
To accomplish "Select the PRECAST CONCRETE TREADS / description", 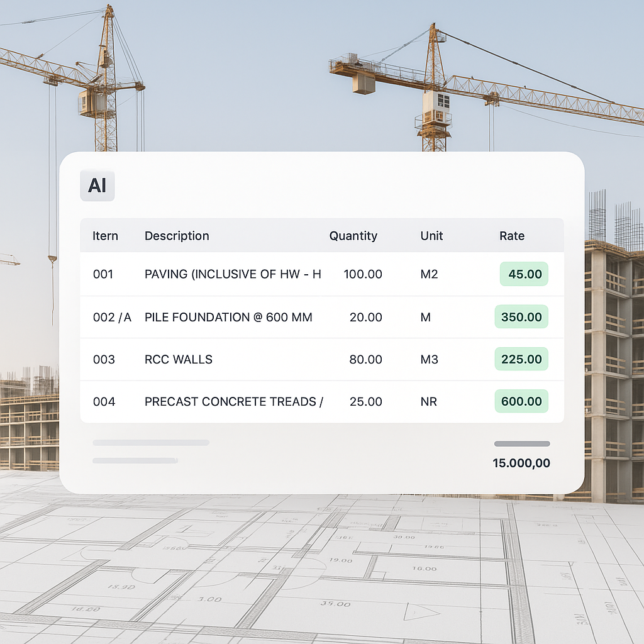I will (x=234, y=402).
